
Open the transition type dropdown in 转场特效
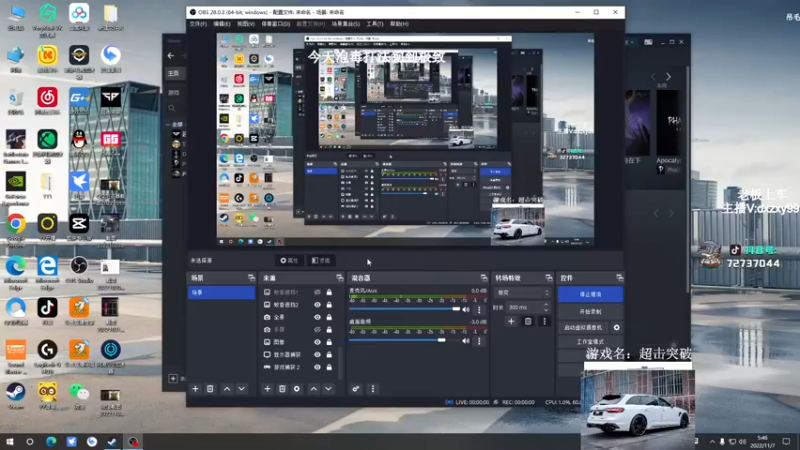522,293
